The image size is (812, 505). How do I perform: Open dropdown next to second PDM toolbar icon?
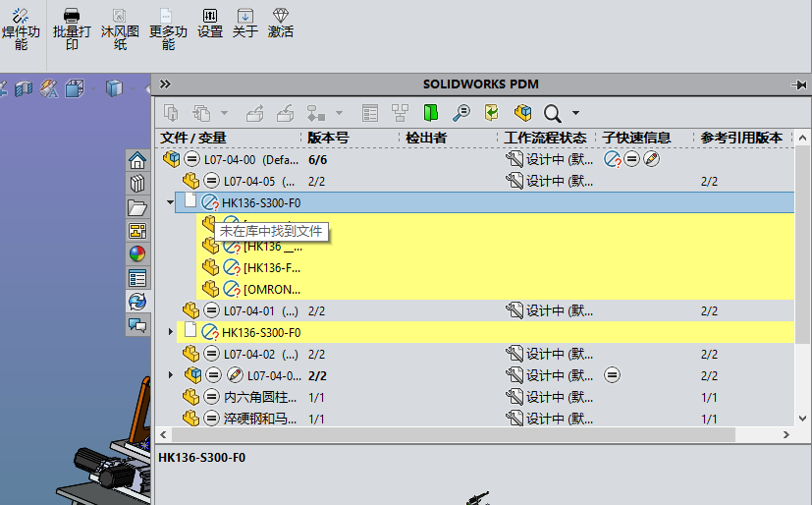pos(224,113)
